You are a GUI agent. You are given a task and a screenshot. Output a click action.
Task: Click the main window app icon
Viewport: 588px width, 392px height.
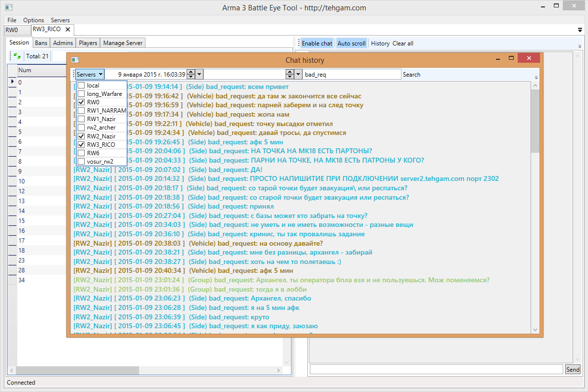pos(8,7)
